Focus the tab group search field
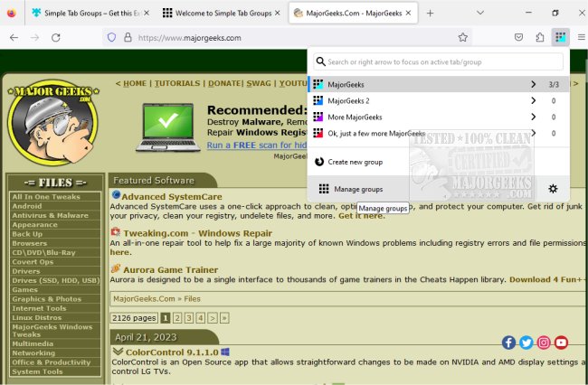 (439, 61)
